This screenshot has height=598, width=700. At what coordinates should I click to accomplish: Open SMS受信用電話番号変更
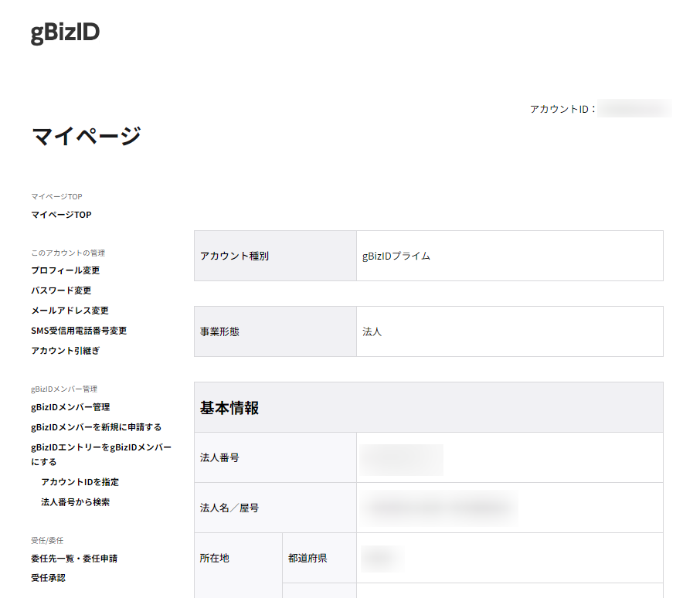[79, 331]
